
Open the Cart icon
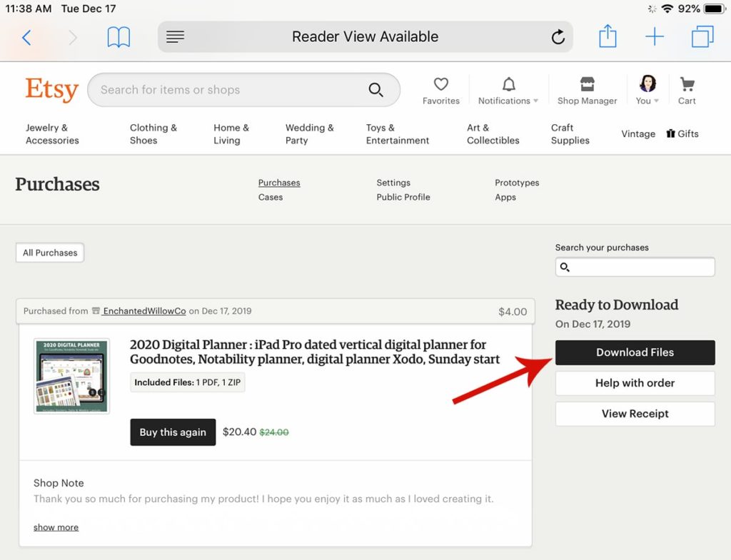687,91
